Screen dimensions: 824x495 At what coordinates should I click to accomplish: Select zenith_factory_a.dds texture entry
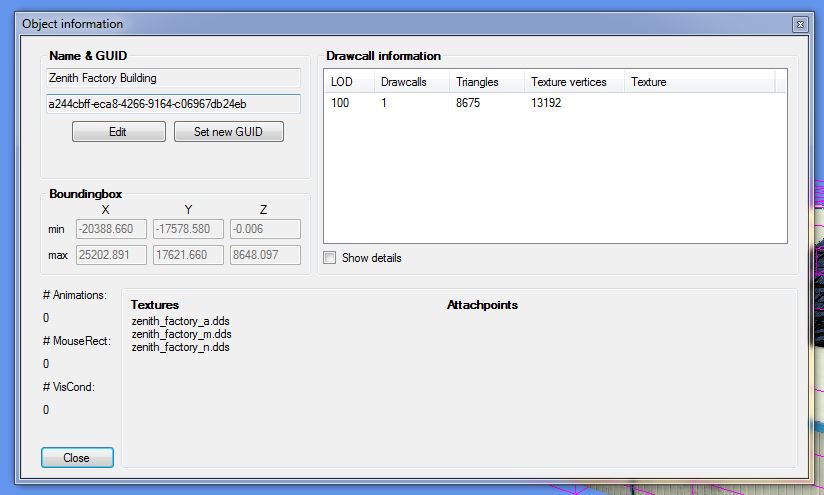pos(181,321)
